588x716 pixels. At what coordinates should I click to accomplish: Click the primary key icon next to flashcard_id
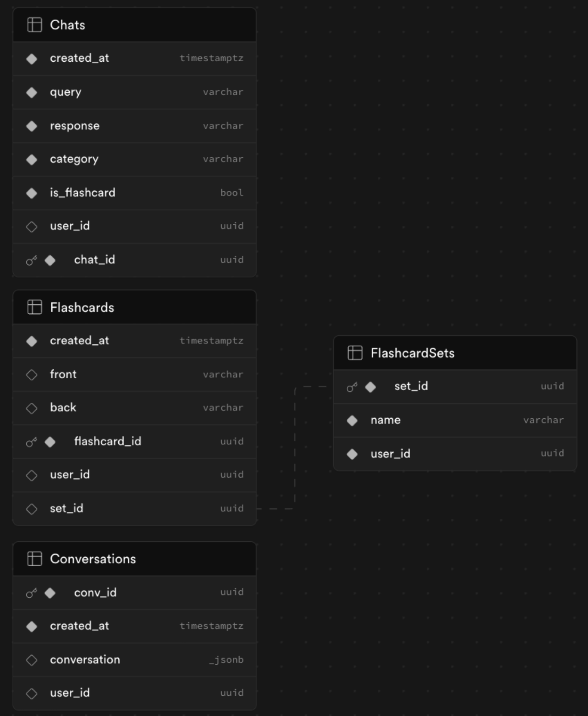pos(32,442)
